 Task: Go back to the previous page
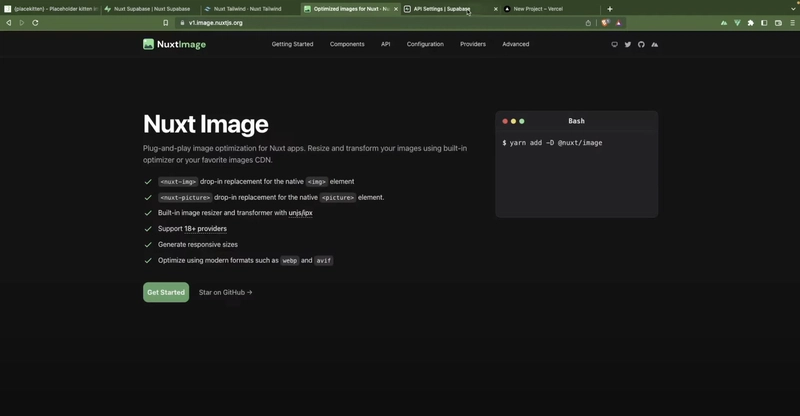(9, 22)
